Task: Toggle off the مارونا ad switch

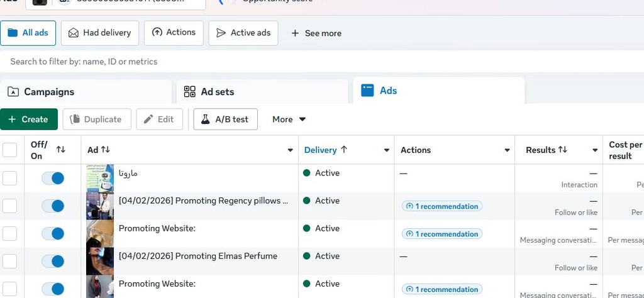Action: pyautogui.click(x=53, y=178)
